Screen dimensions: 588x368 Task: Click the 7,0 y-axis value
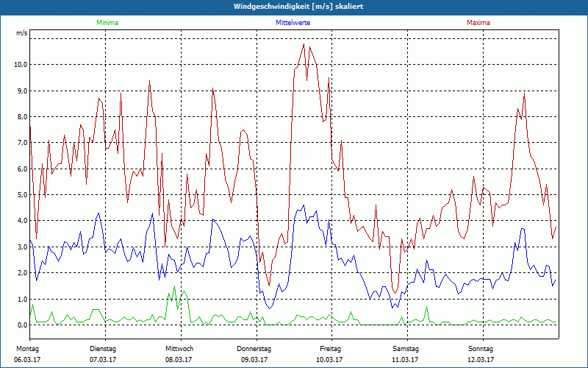coord(22,143)
